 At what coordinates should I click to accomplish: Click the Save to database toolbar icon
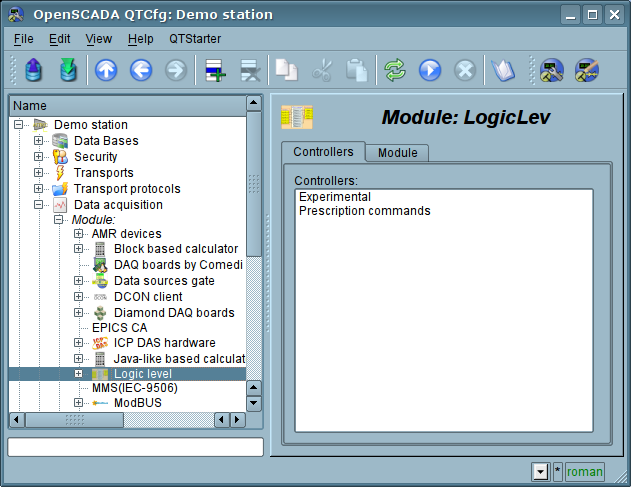(68, 70)
